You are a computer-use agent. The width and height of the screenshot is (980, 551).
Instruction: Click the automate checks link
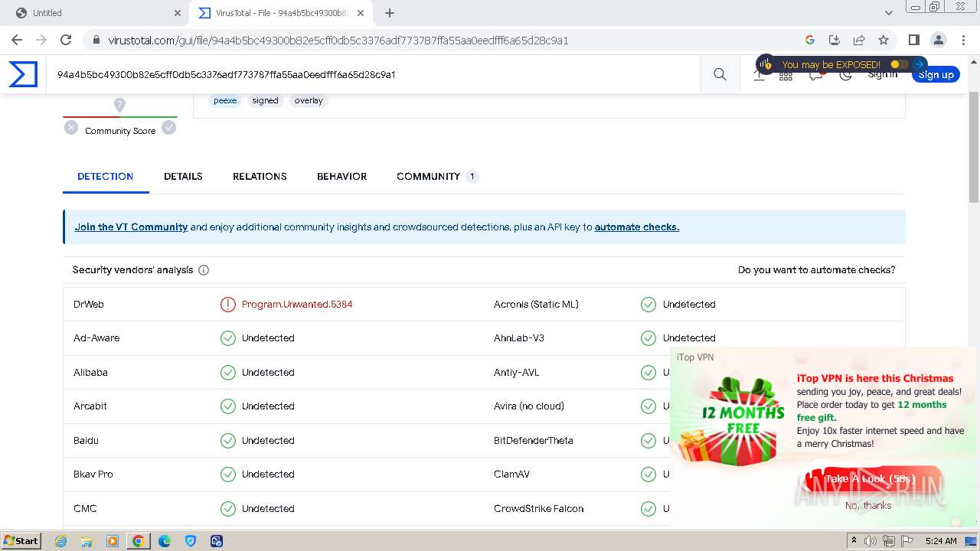[637, 227]
